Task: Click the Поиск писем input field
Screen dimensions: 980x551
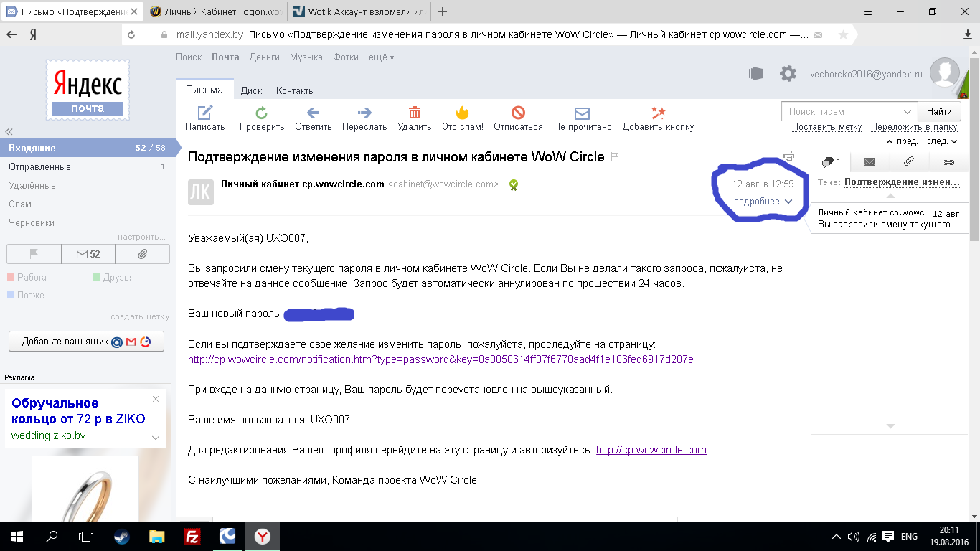Action: [x=839, y=111]
